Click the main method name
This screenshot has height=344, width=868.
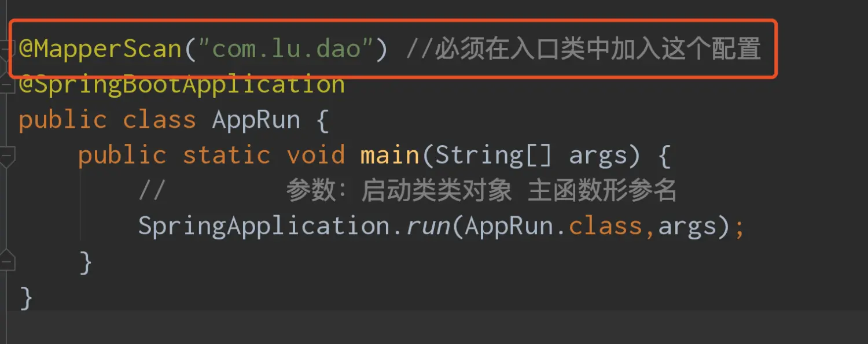click(390, 156)
